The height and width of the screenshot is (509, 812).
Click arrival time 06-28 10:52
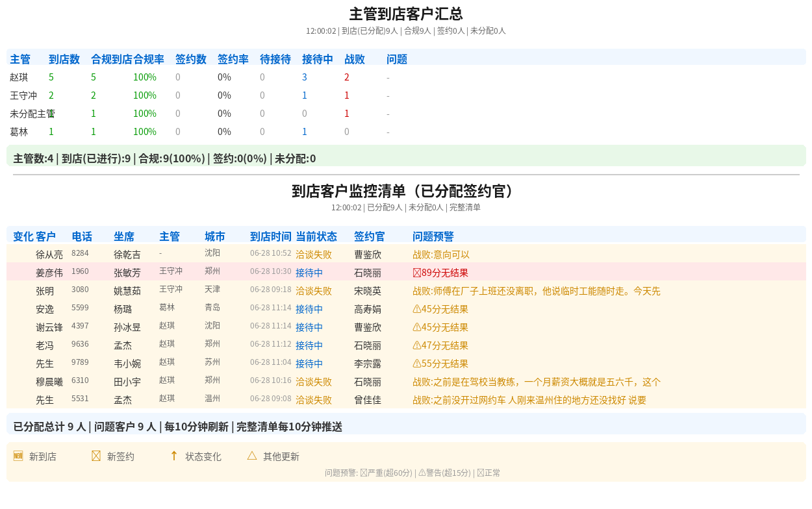click(271, 253)
